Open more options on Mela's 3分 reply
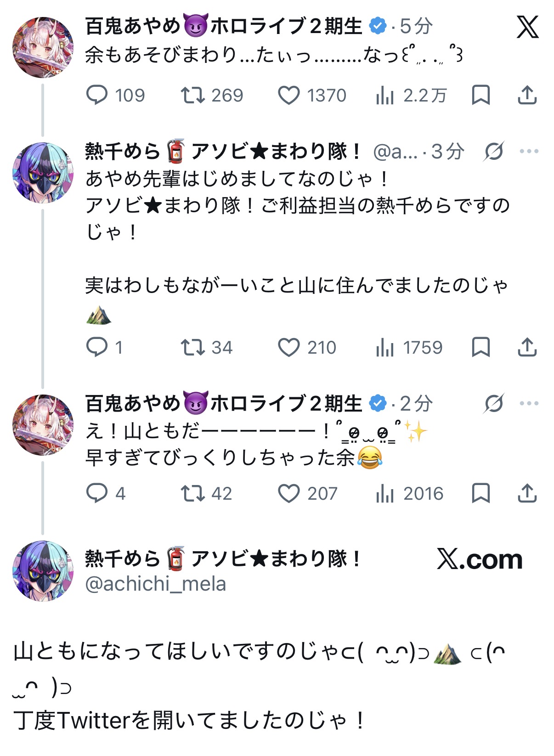 click(529, 151)
